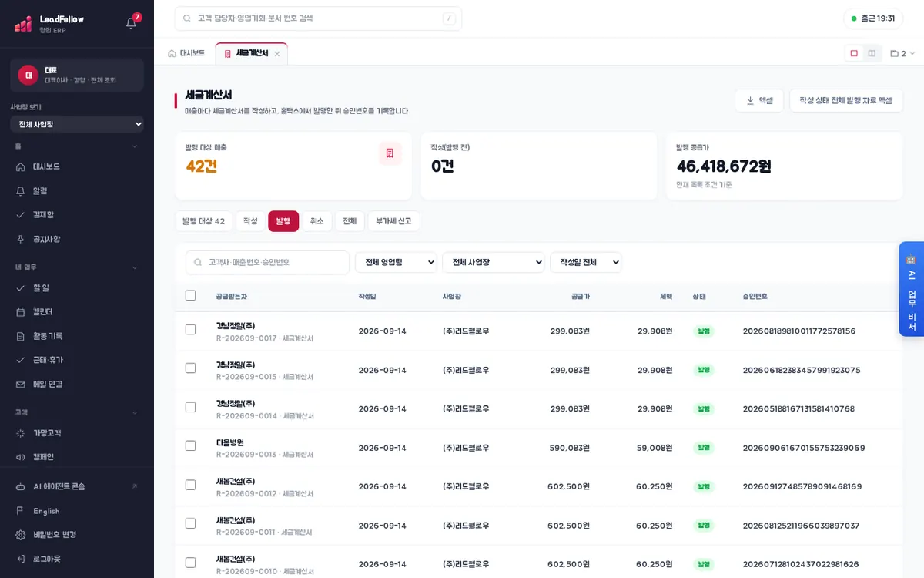Sort by the 작성일 column header

(367, 296)
